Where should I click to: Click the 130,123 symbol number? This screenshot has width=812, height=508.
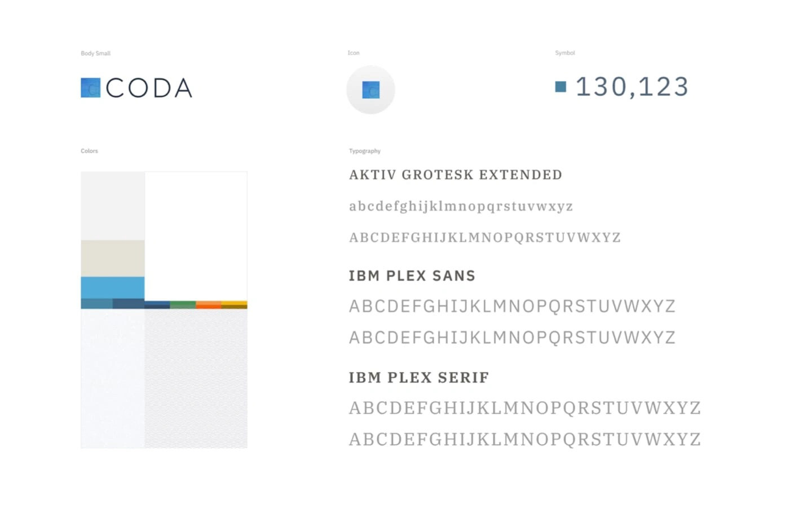click(x=632, y=87)
